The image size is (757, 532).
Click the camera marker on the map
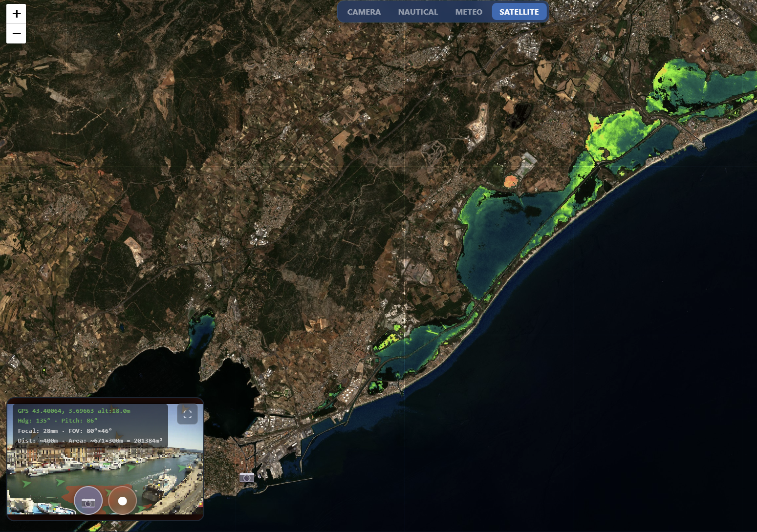tap(247, 478)
